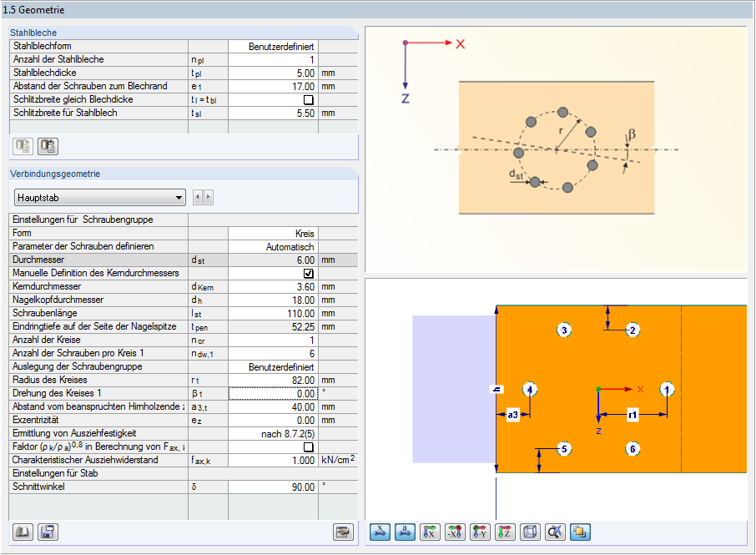
Task: Set the view to the -Y direction
Action: [480, 532]
